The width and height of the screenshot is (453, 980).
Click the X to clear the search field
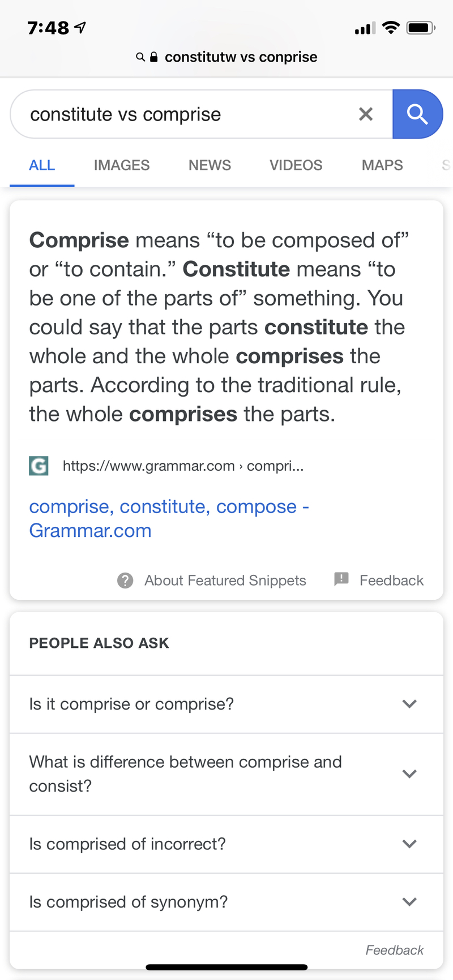(x=366, y=114)
